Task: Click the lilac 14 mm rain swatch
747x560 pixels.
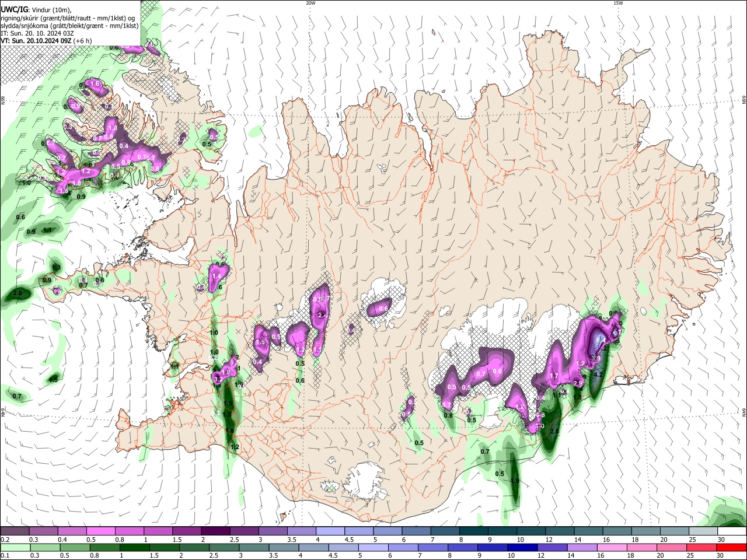Action: click(582, 547)
